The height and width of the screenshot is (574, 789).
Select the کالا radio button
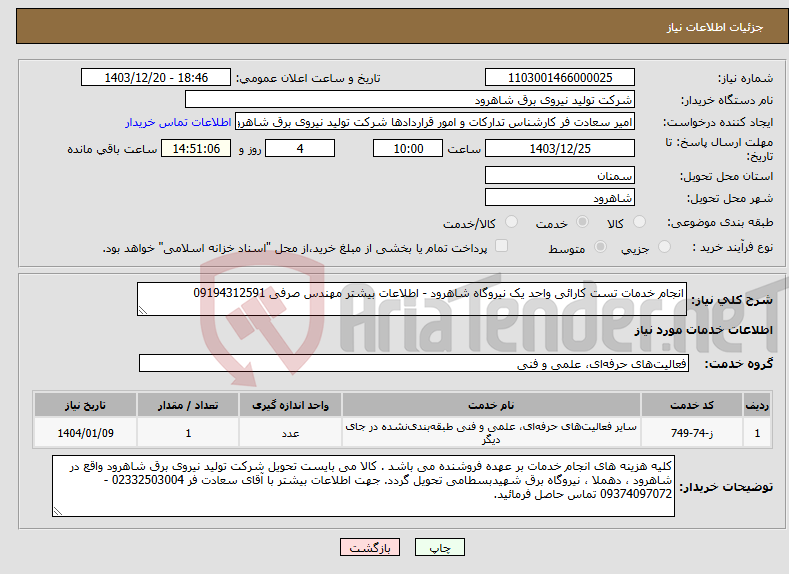click(x=640, y=222)
